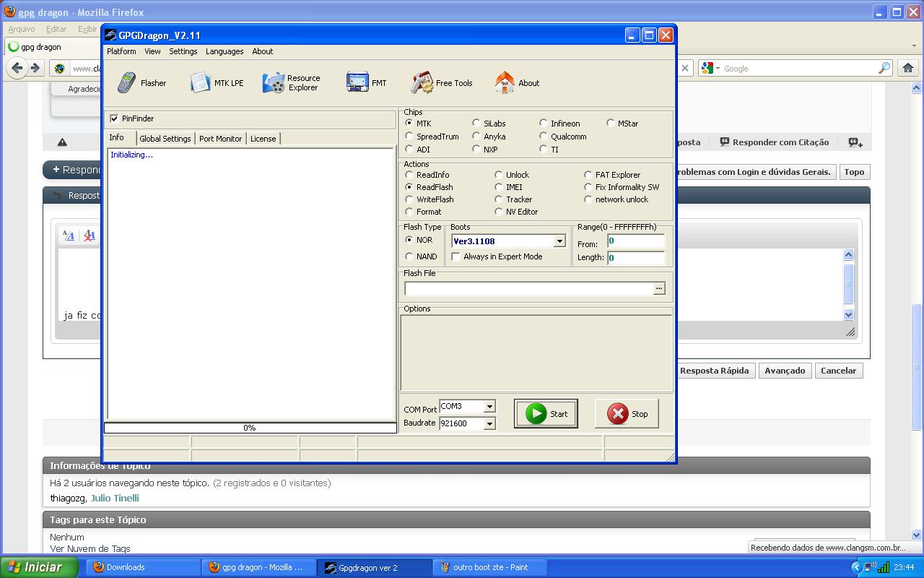Image resolution: width=924 pixels, height=578 pixels.
Task: Select Format action
Action: [x=409, y=212]
